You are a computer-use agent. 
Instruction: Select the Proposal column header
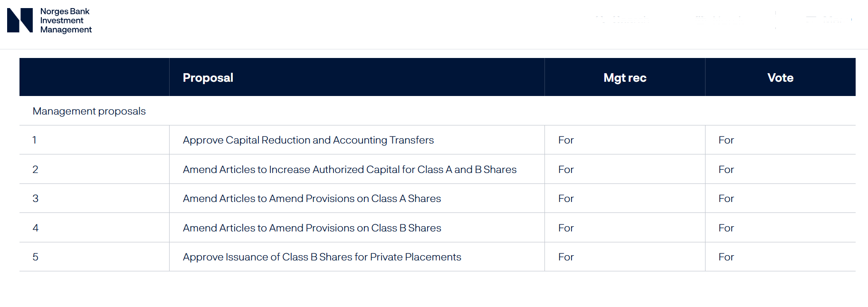coord(208,77)
